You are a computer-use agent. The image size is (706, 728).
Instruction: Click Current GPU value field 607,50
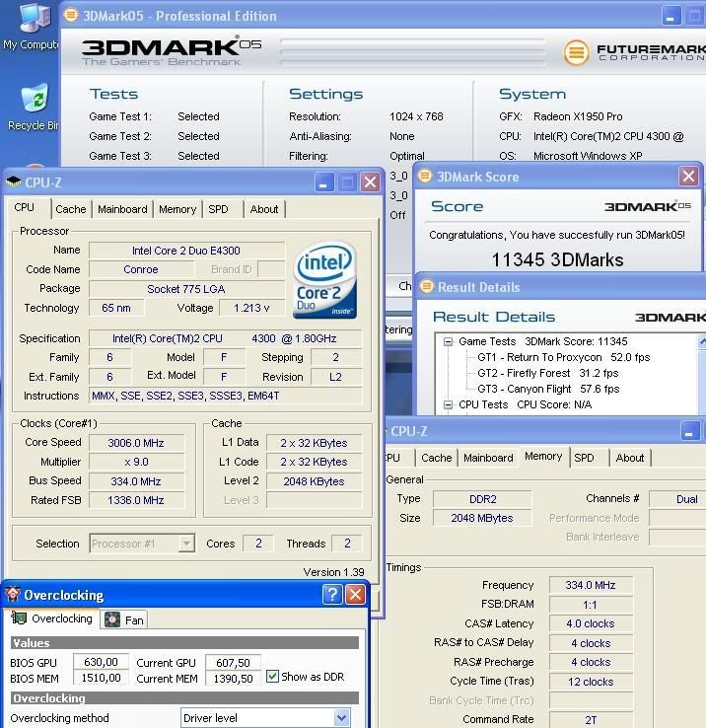point(233,663)
